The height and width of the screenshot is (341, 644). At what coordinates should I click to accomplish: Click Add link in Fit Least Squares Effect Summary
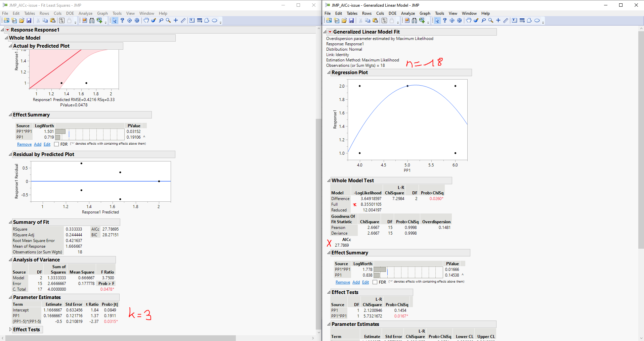point(38,144)
